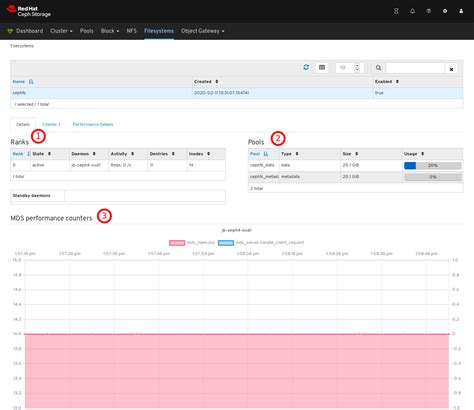Open the dashboard settings gear icon

coord(445,11)
